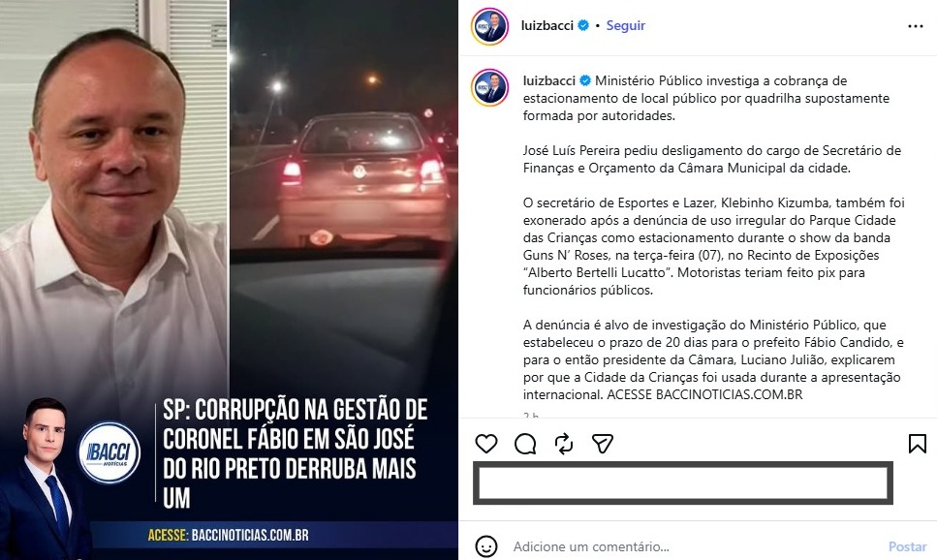Click the Bacci Notícias round logo

109,451
